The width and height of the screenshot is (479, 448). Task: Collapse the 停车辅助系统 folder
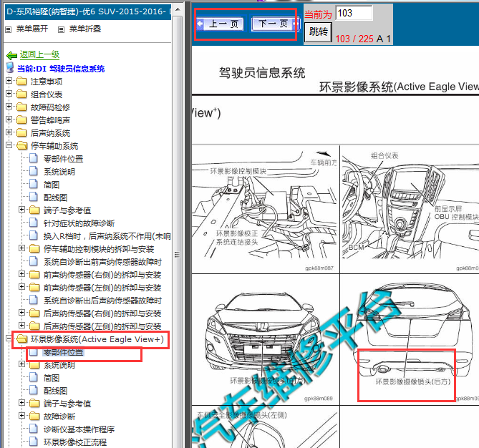pos(9,145)
